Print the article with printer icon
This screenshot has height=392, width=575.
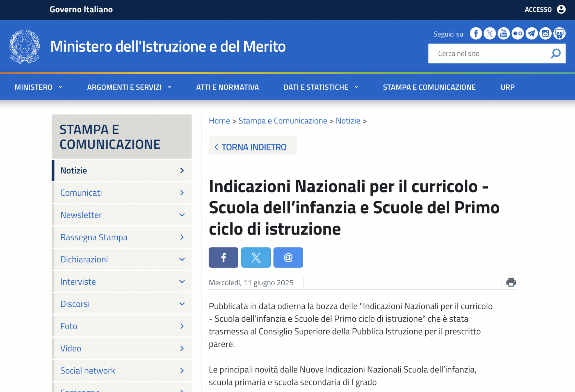tap(511, 282)
